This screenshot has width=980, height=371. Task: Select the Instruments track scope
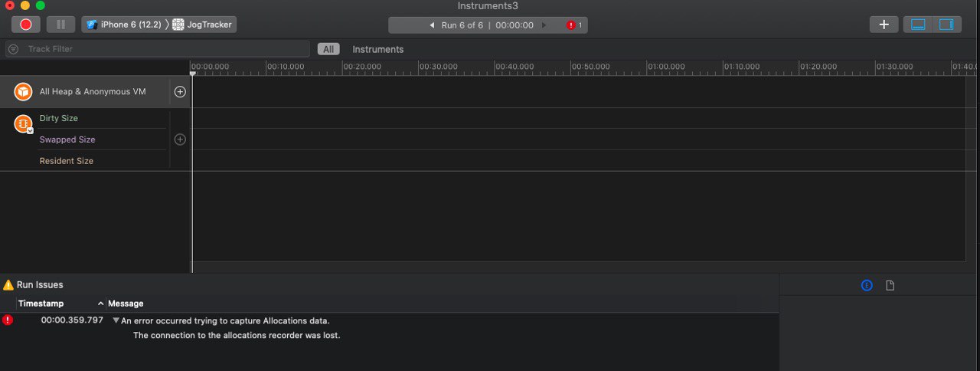click(377, 49)
